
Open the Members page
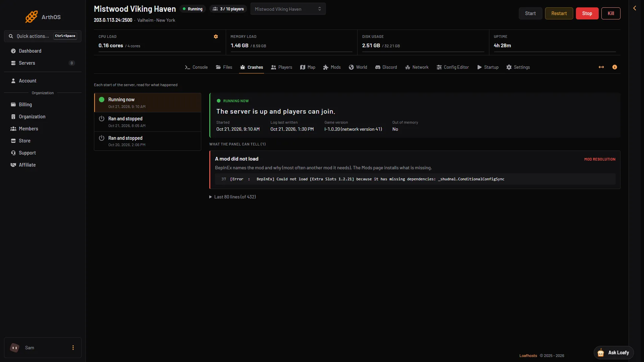click(x=43, y=129)
